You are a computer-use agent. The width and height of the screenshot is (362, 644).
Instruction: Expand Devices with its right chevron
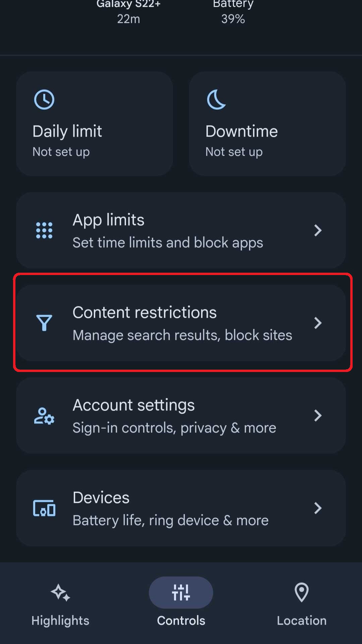coord(318,508)
